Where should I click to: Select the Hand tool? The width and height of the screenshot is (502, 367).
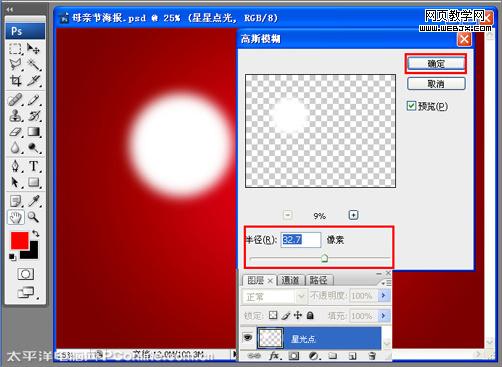15,217
